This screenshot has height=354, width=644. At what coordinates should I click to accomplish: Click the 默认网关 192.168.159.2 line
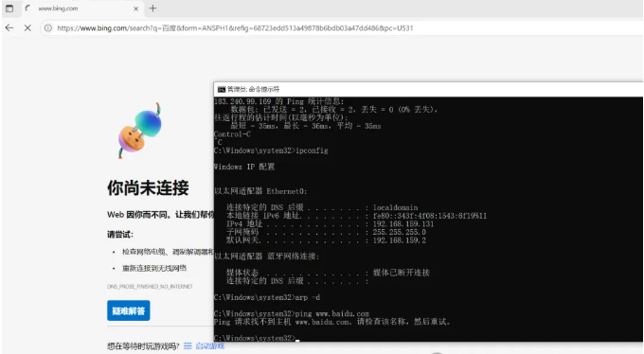(x=326, y=240)
